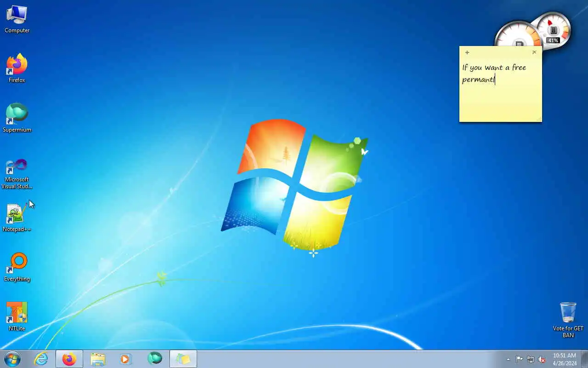Show hidden icons in system tray

(508, 359)
